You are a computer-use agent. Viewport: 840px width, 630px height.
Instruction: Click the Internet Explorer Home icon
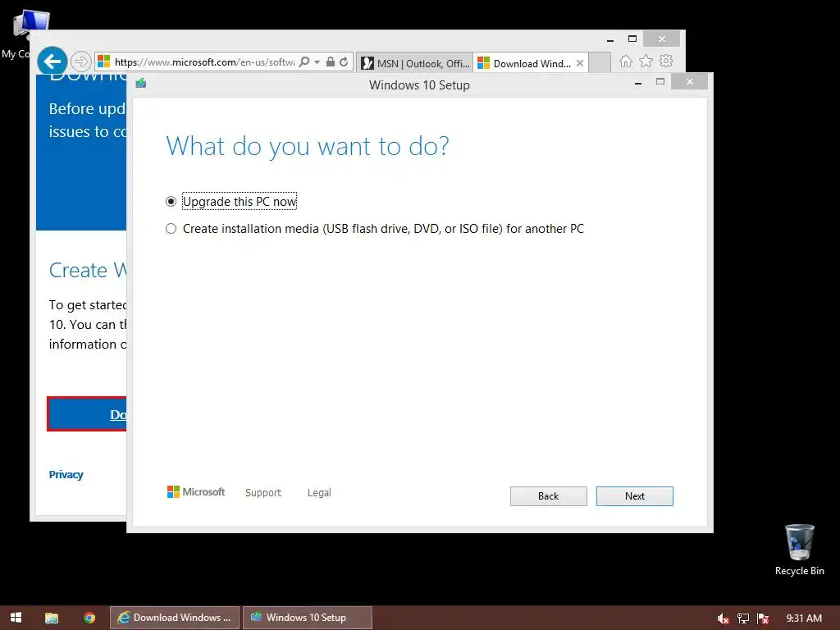click(x=626, y=62)
